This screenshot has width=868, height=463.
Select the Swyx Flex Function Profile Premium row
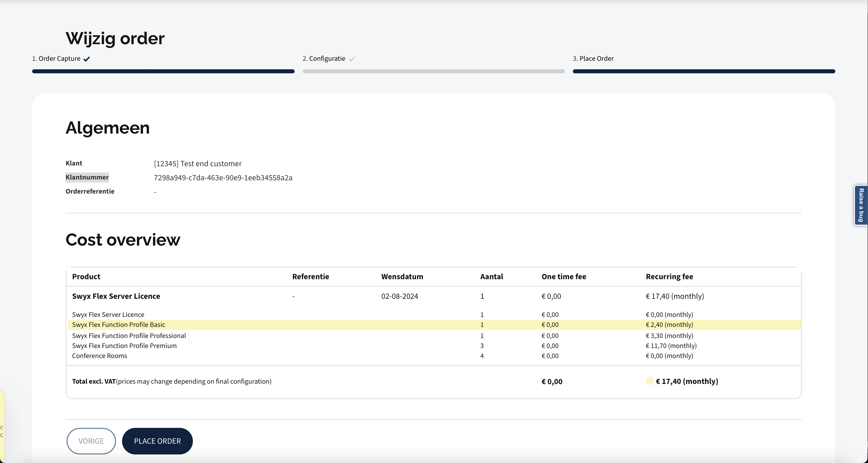click(x=124, y=345)
